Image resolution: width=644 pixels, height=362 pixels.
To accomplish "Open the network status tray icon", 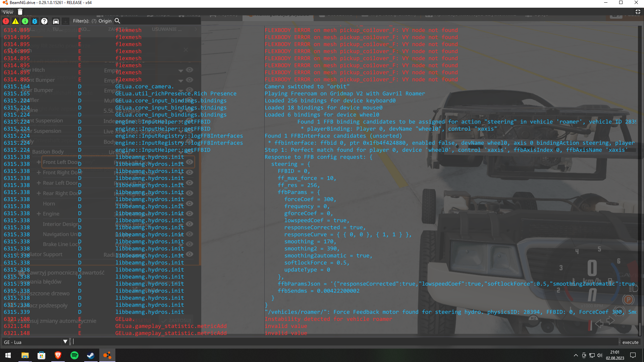I will pos(592,355).
